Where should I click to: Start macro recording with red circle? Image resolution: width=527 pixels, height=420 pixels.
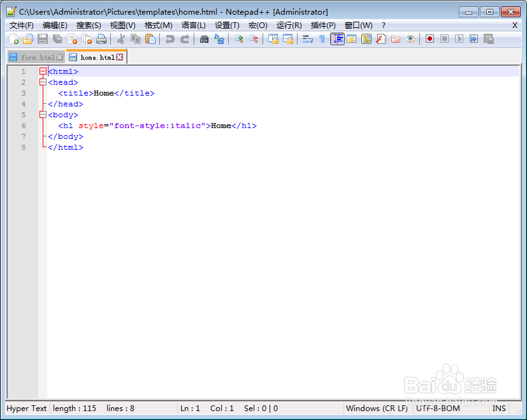pyautogui.click(x=430, y=39)
